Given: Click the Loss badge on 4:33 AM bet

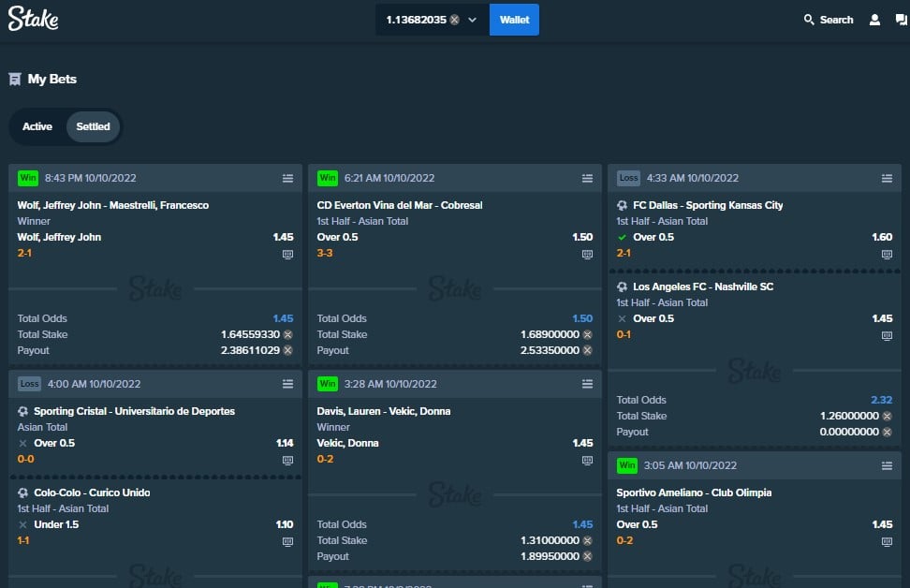Looking at the screenshot, I should coord(628,178).
